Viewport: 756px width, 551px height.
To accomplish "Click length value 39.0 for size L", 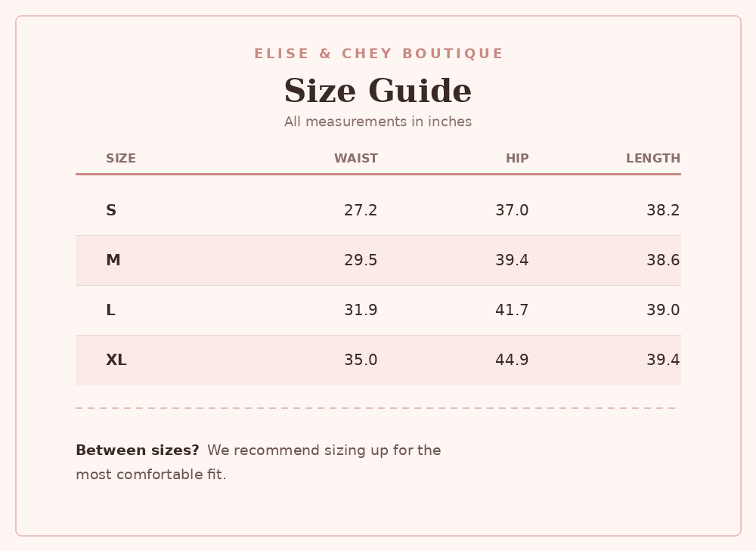I will coord(663,310).
